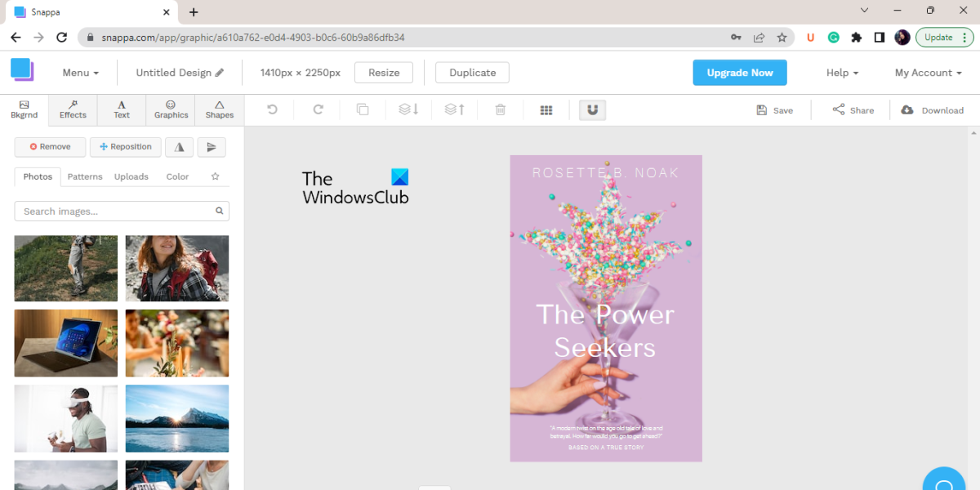Select the Patterns sub-tab
The height and width of the screenshot is (490, 980).
pos(85,176)
